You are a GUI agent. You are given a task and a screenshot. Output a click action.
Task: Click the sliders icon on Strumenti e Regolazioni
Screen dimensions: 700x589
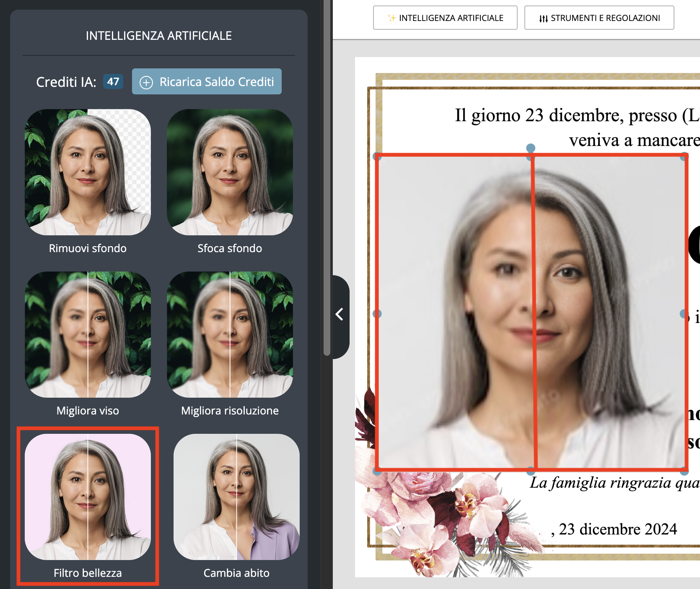[543, 18]
